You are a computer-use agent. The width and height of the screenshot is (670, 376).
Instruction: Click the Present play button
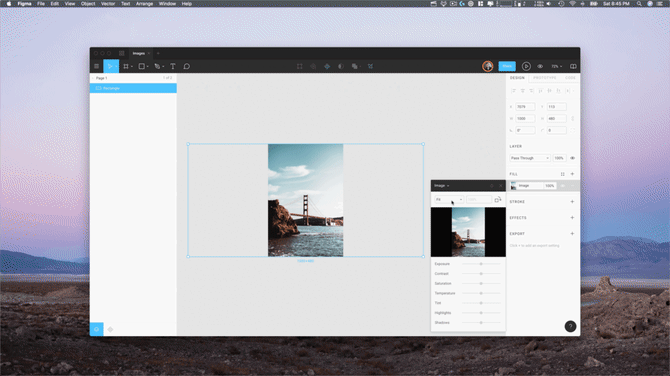coord(526,66)
